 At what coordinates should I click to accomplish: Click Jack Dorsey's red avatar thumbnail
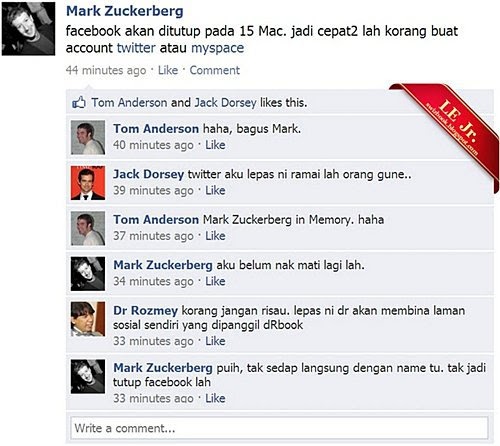[88, 183]
